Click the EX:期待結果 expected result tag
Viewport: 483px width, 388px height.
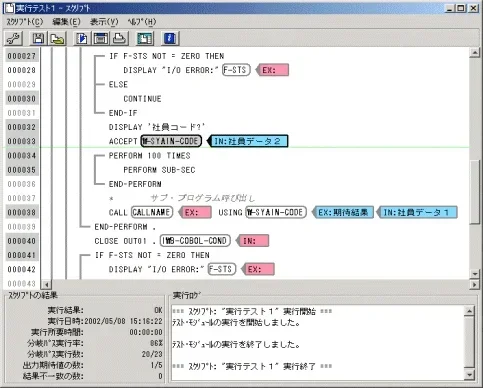(x=343, y=212)
